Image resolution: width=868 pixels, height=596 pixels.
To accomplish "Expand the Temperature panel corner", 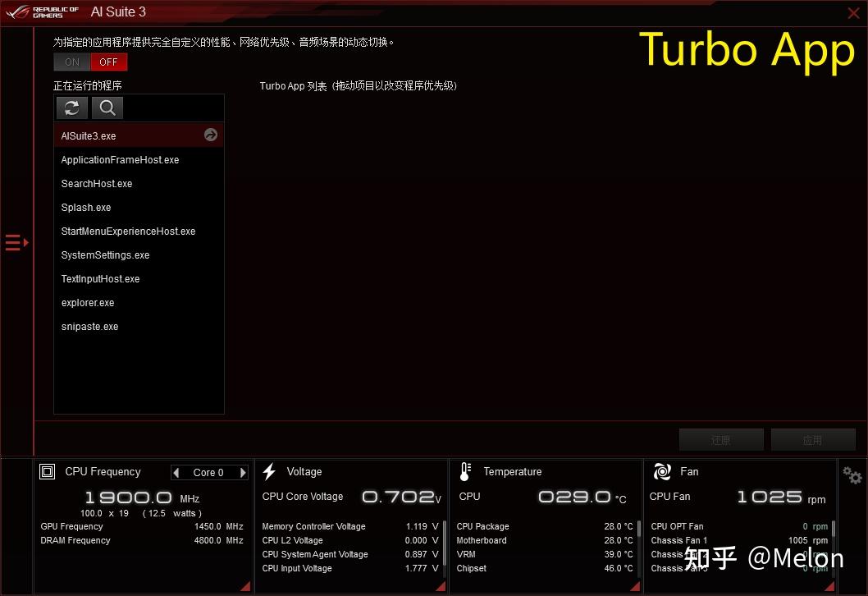I will (636, 586).
